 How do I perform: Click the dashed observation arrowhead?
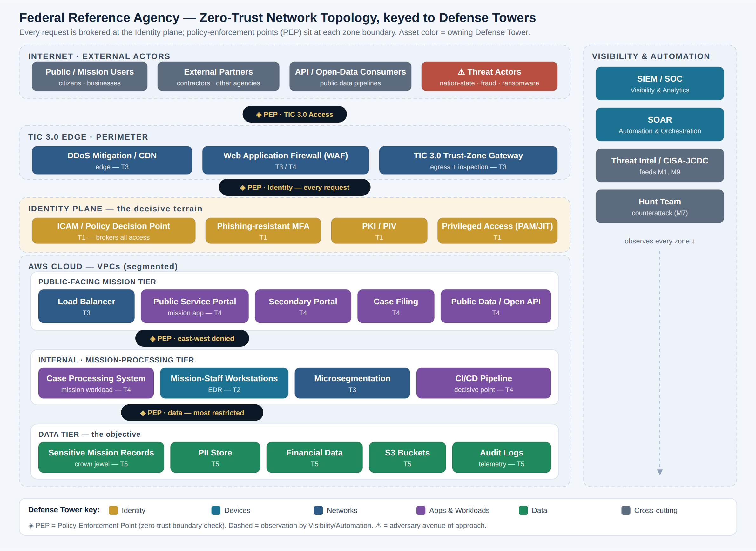tap(660, 472)
